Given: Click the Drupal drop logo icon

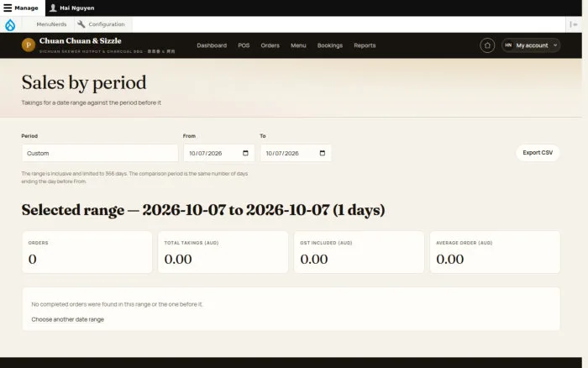Looking at the screenshot, I should (10, 24).
